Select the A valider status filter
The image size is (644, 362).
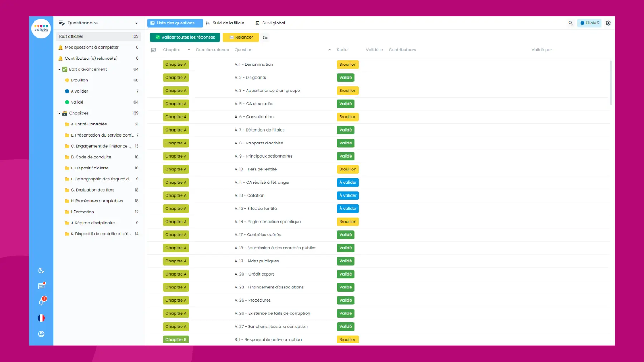coord(79,91)
